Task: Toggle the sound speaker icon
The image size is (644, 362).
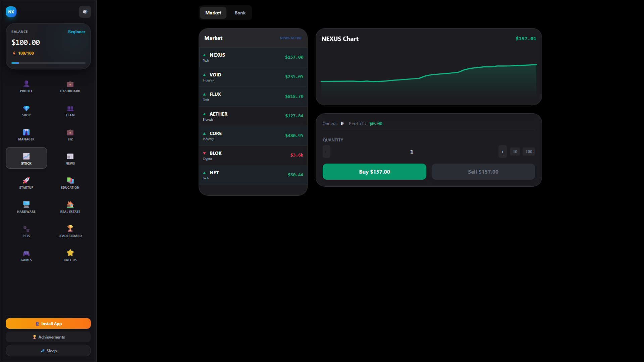Action: (85, 12)
